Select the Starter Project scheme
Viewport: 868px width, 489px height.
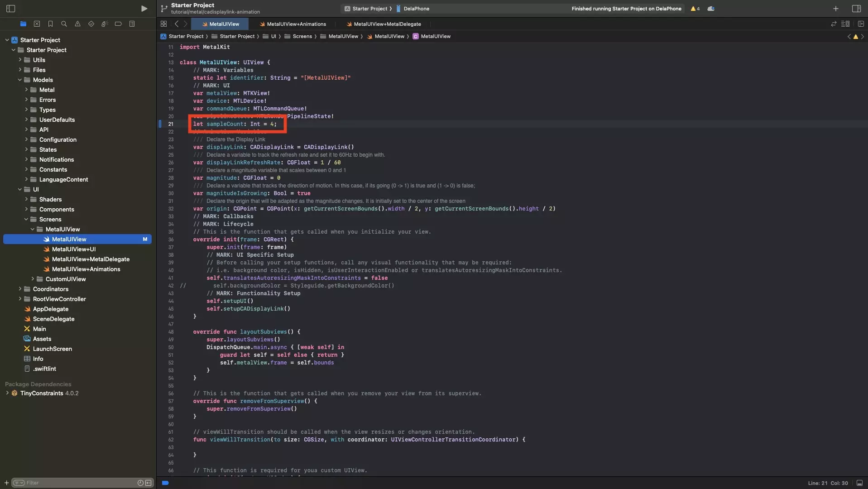[x=366, y=9]
